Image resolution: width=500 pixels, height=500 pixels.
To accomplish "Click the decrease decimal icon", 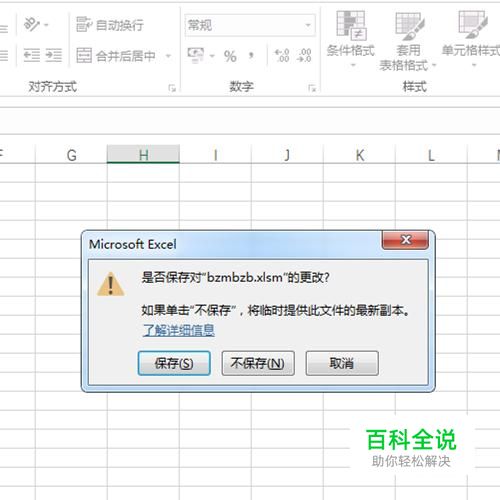I will (304, 55).
